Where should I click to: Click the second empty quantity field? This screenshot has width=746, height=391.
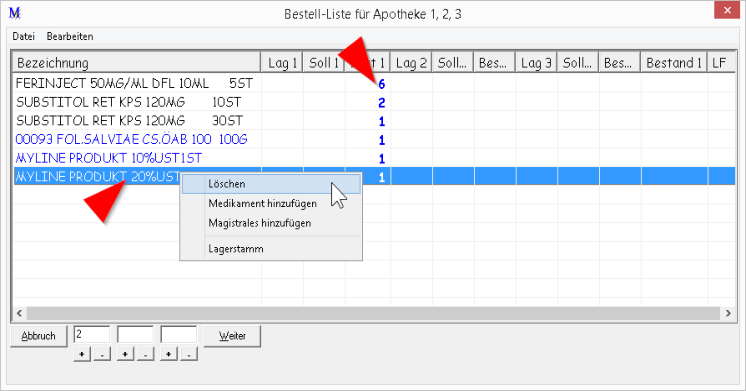click(x=136, y=334)
